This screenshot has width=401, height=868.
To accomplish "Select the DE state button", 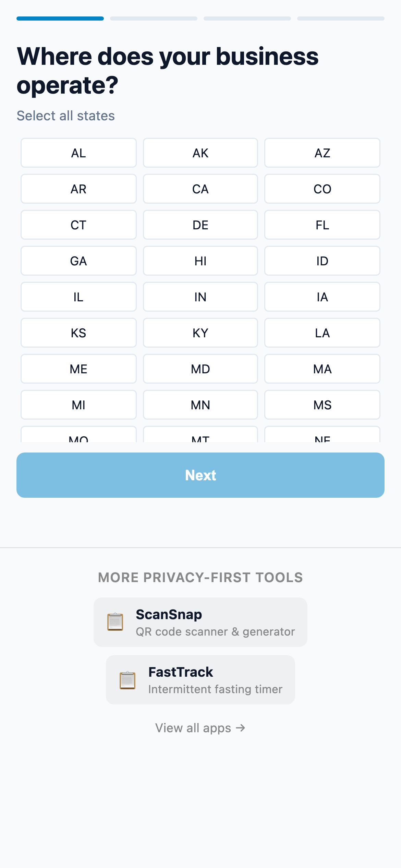I will pyautogui.click(x=200, y=225).
